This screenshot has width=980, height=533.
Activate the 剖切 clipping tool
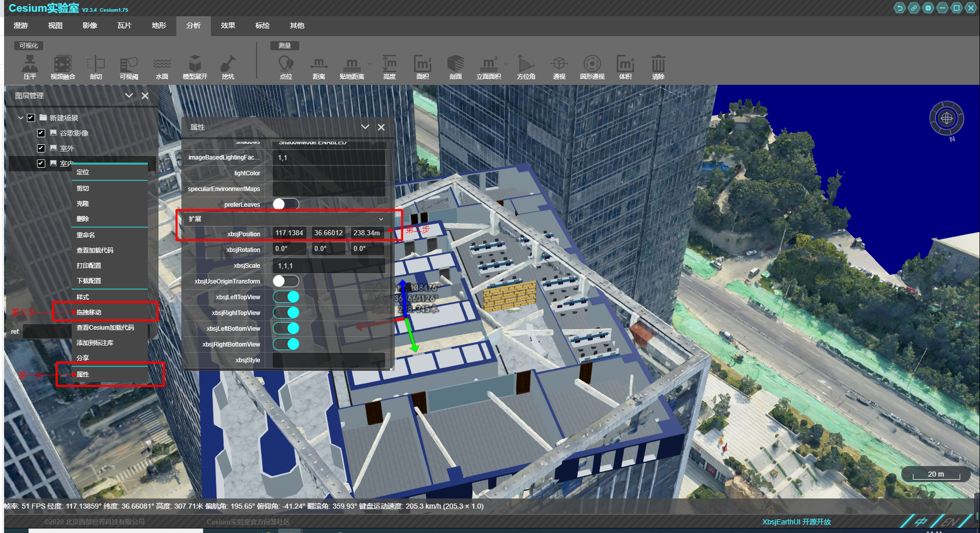[96, 67]
